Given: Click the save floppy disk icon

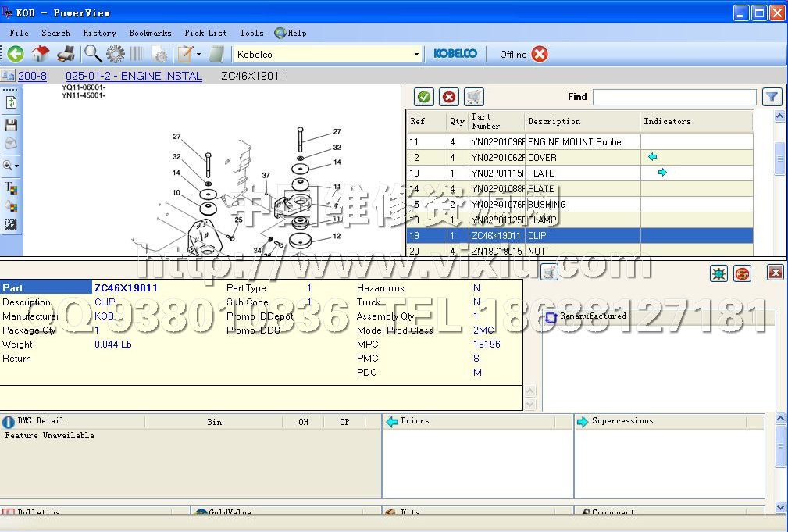Looking at the screenshot, I should pos(11,125).
